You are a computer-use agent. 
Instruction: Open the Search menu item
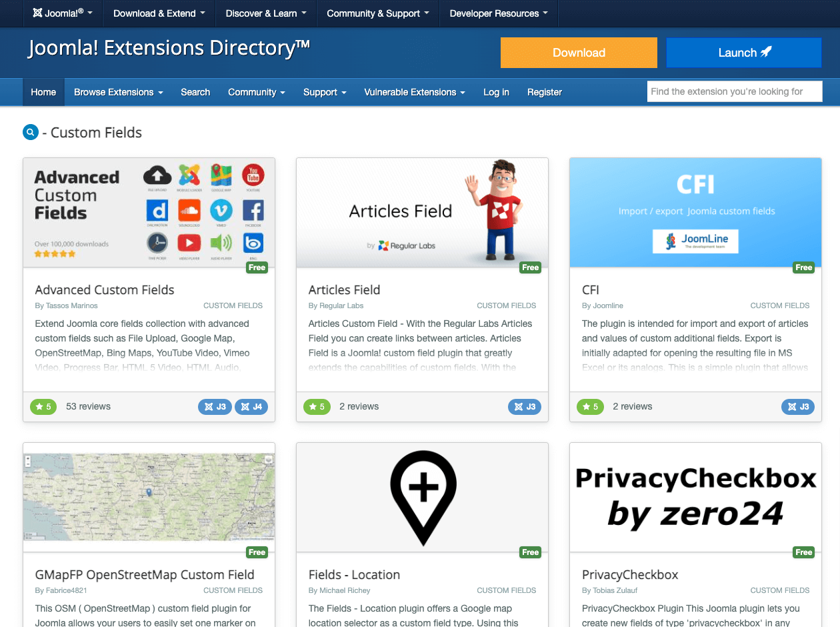pyautogui.click(x=195, y=92)
